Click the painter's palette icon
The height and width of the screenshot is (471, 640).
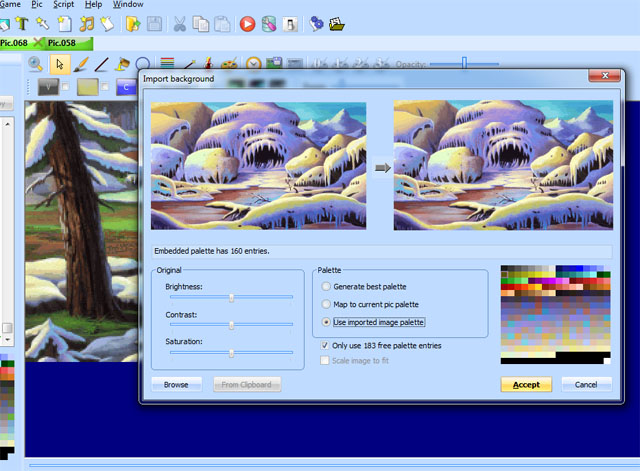229,63
